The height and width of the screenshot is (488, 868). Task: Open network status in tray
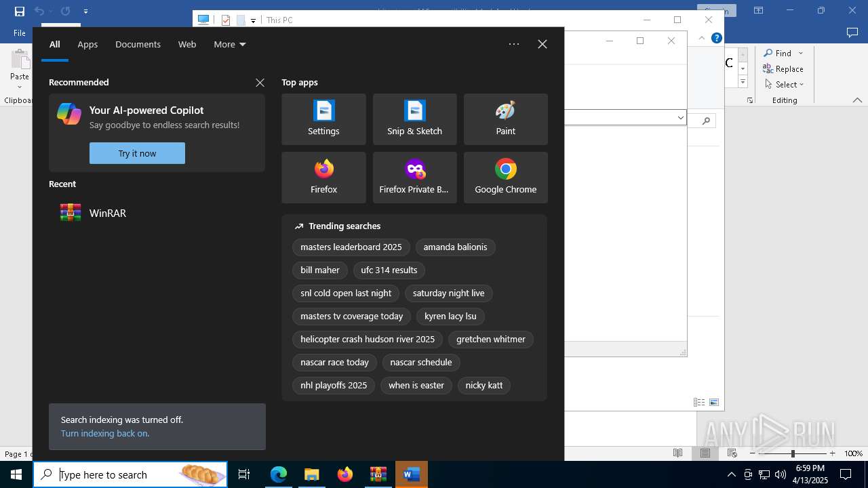pos(764,474)
